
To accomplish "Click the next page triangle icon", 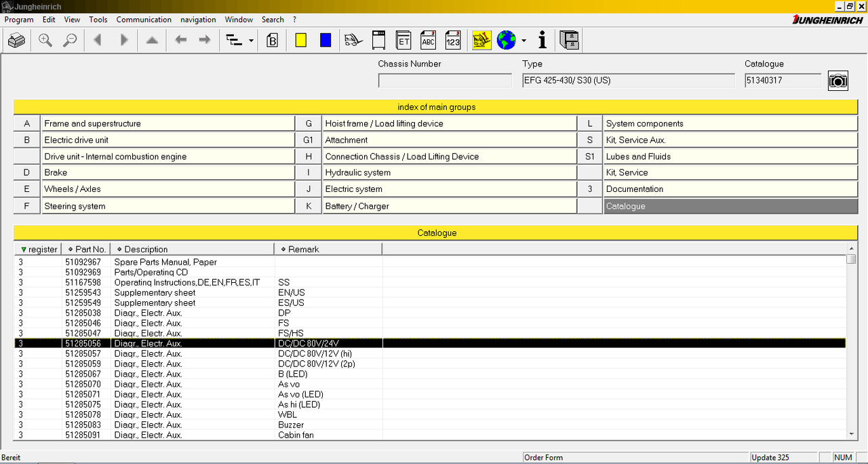I will coord(123,41).
